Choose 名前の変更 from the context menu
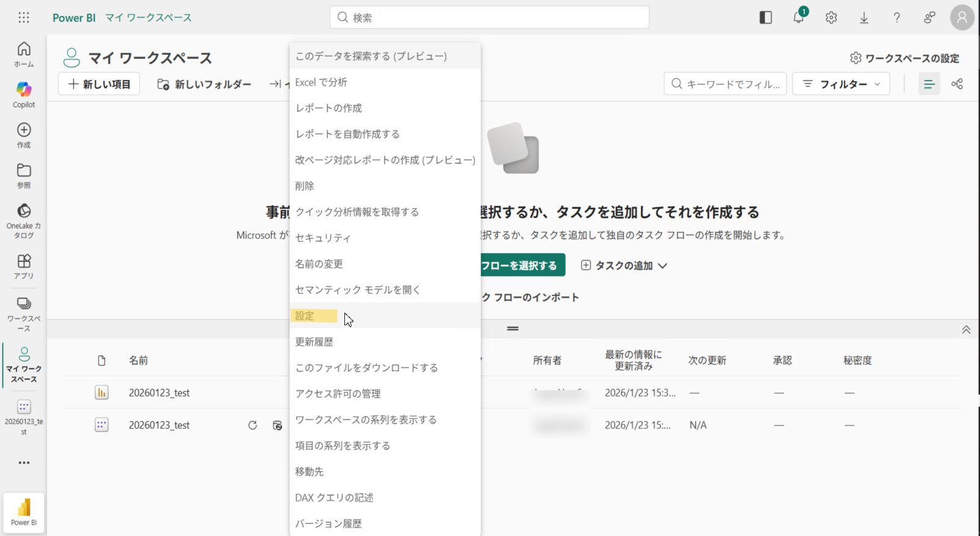980x536 pixels. pos(319,264)
